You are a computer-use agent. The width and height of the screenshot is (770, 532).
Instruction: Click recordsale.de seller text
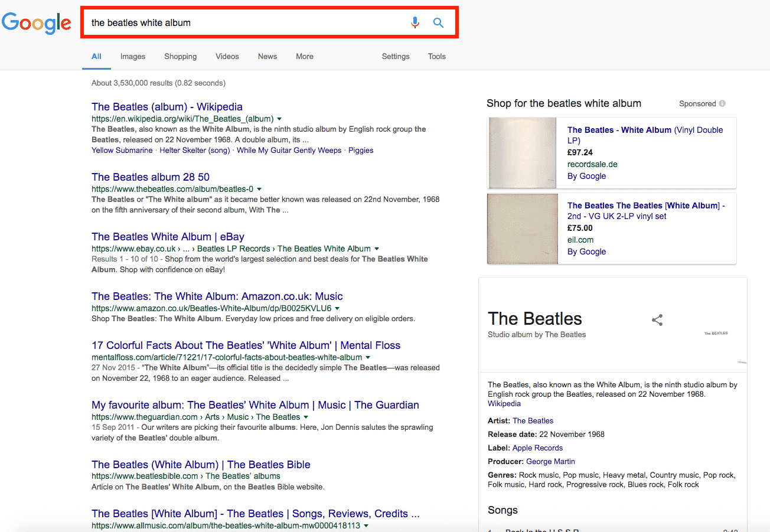click(x=592, y=164)
